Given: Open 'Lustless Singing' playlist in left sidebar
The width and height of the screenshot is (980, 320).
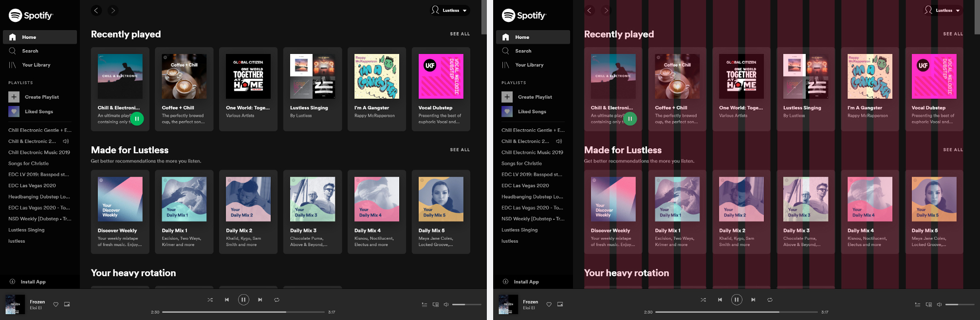Looking at the screenshot, I should 26,230.
